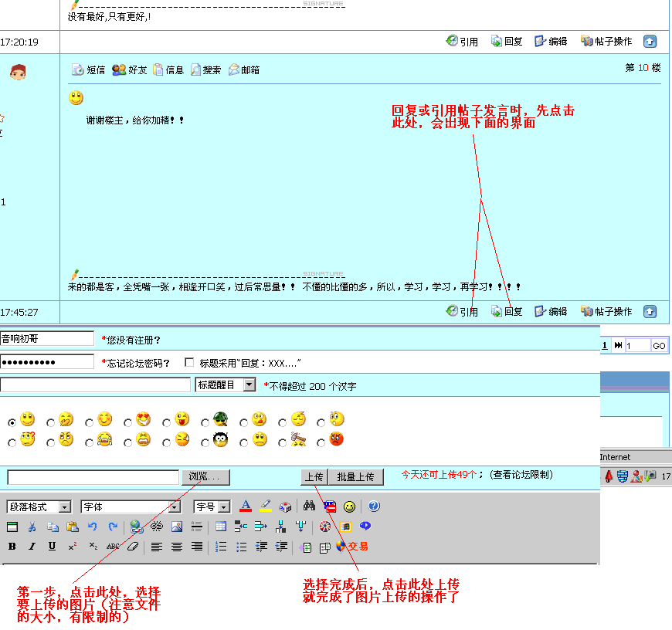Open the find and replace binoculars tool
This screenshot has width=672, height=630.
(x=309, y=506)
